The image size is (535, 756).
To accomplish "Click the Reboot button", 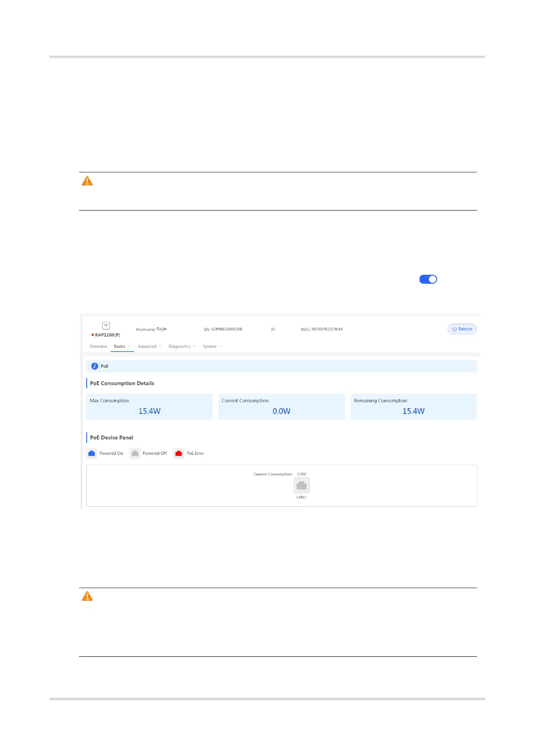I will coord(462,329).
